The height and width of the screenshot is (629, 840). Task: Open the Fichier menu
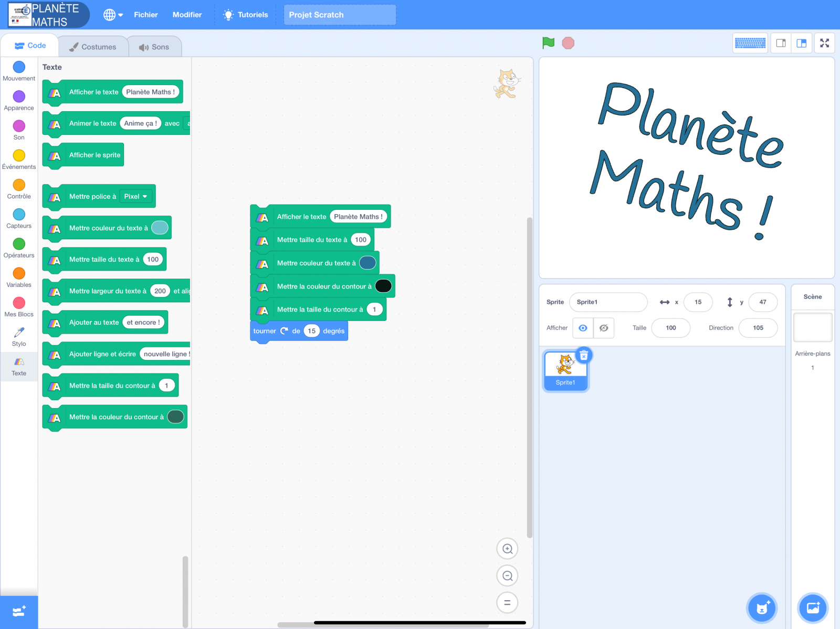pos(146,15)
